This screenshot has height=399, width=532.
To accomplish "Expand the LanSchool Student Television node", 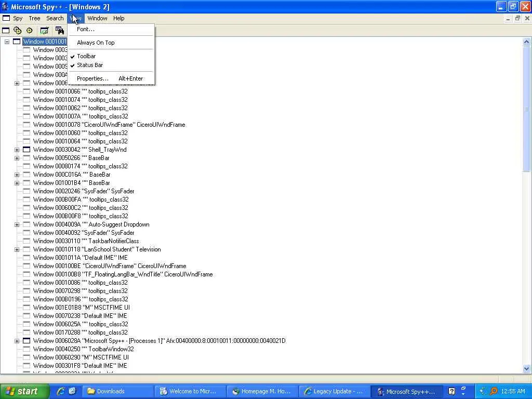I will click(x=17, y=249).
